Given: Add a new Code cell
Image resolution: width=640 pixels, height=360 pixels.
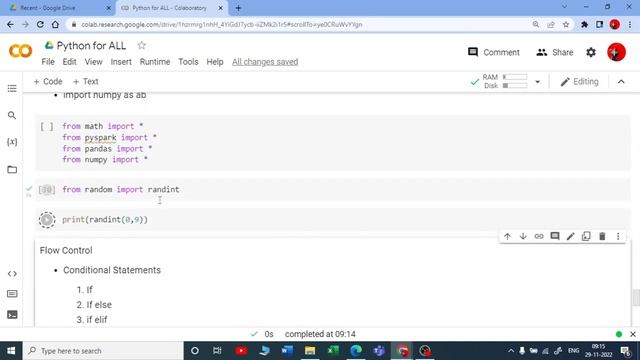Looking at the screenshot, I should [48, 82].
